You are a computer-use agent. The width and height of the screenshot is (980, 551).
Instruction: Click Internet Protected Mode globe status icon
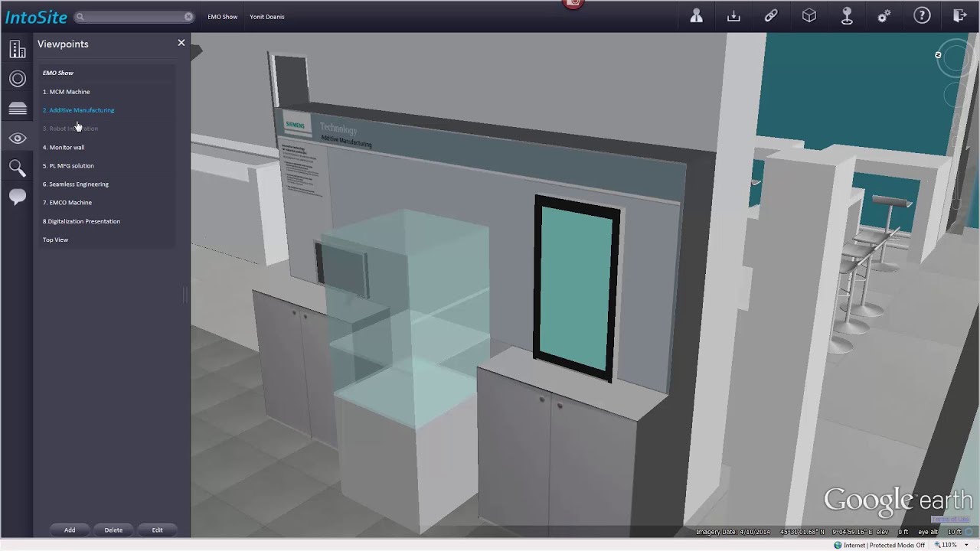838,545
